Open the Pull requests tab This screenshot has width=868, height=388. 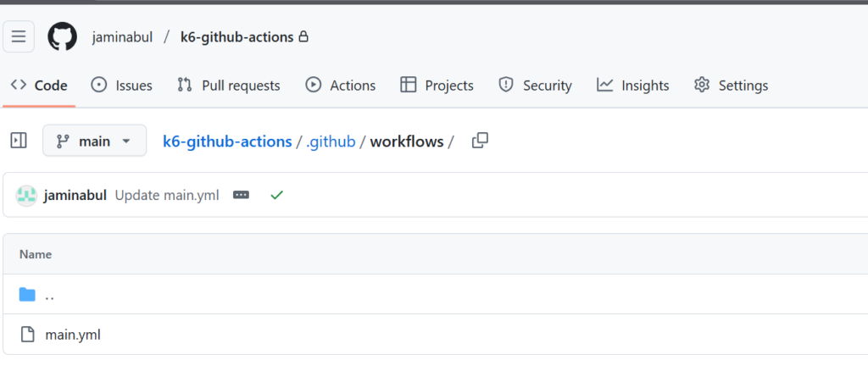tap(229, 86)
